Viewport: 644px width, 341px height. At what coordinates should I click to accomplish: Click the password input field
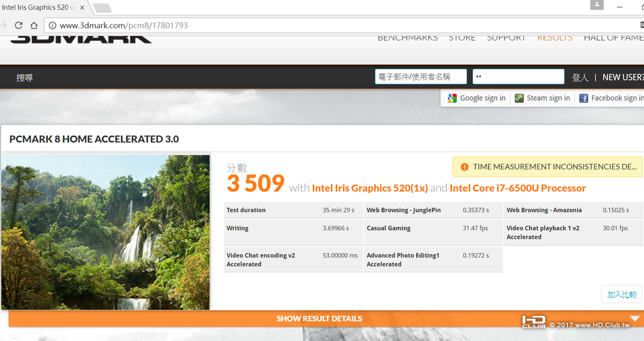pos(518,77)
